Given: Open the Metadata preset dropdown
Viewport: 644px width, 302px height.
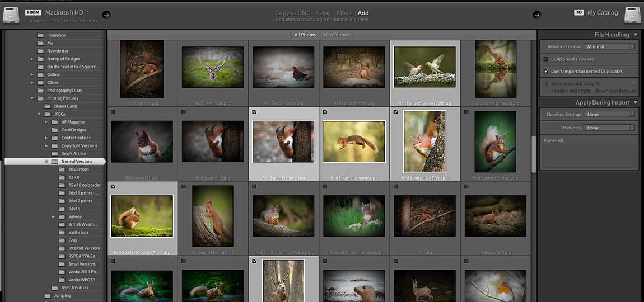Looking at the screenshot, I should click(x=609, y=128).
